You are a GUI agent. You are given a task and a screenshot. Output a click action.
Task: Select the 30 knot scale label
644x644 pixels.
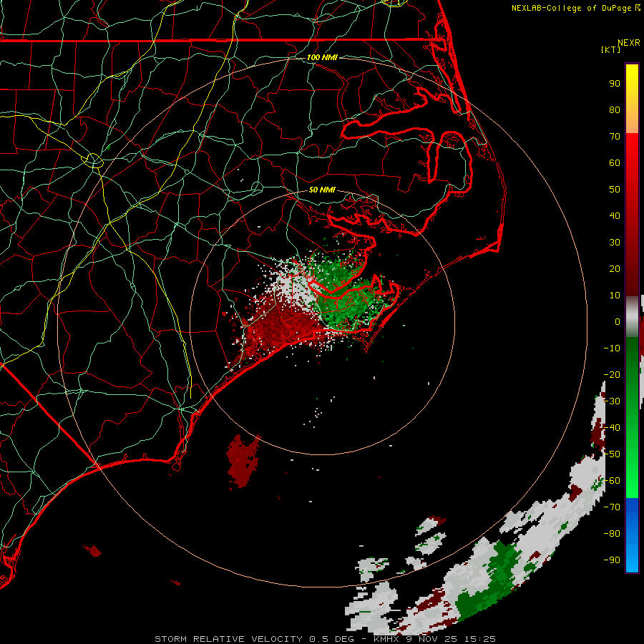615,243
